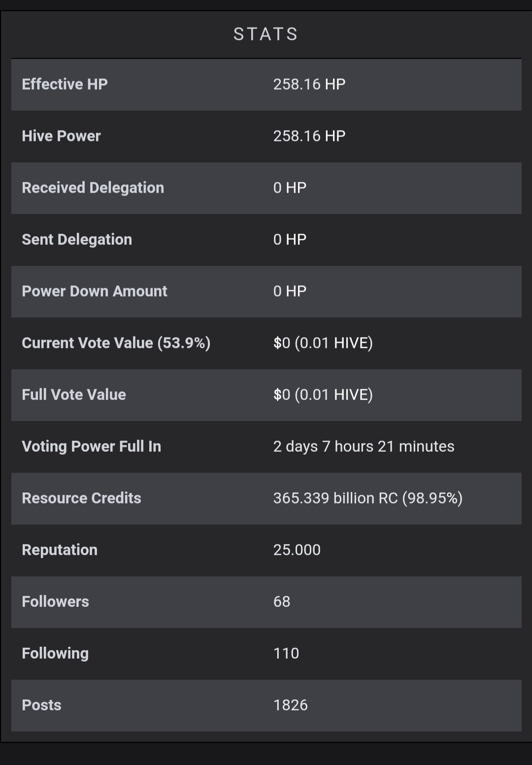The width and height of the screenshot is (532, 765).
Task: Click the 2 days 7 hours 21 minutes value
Action: point(364,446)
